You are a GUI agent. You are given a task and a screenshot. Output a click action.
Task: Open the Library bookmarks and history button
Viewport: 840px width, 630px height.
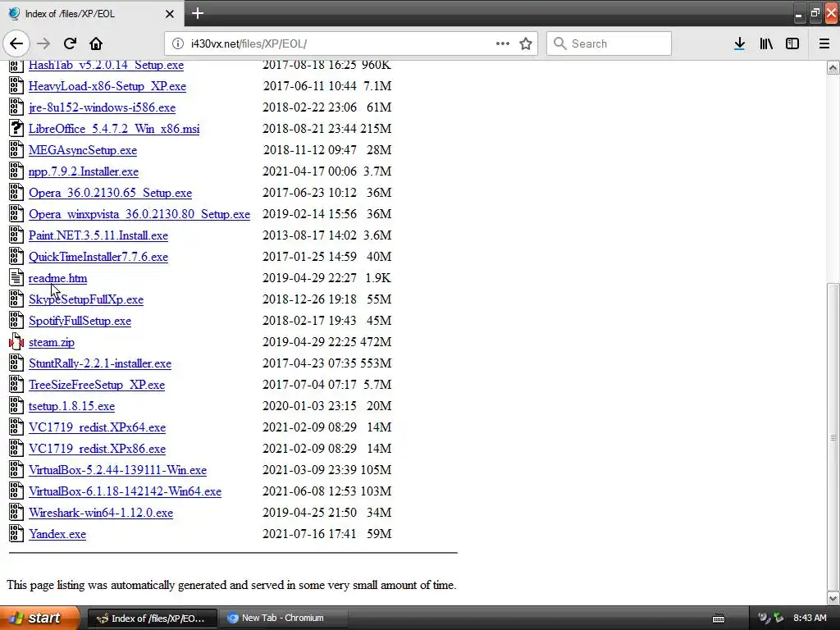point(766,43)
